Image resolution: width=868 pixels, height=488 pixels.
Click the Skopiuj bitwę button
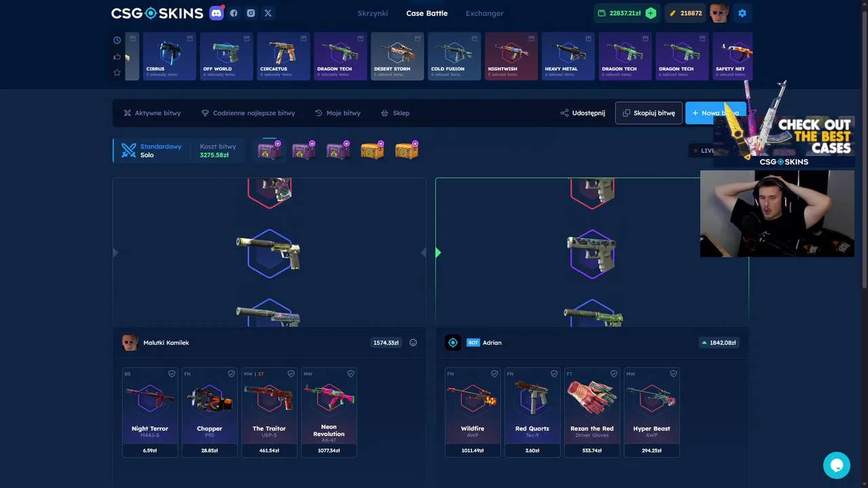pyautogui.click(x=649, y=113)
